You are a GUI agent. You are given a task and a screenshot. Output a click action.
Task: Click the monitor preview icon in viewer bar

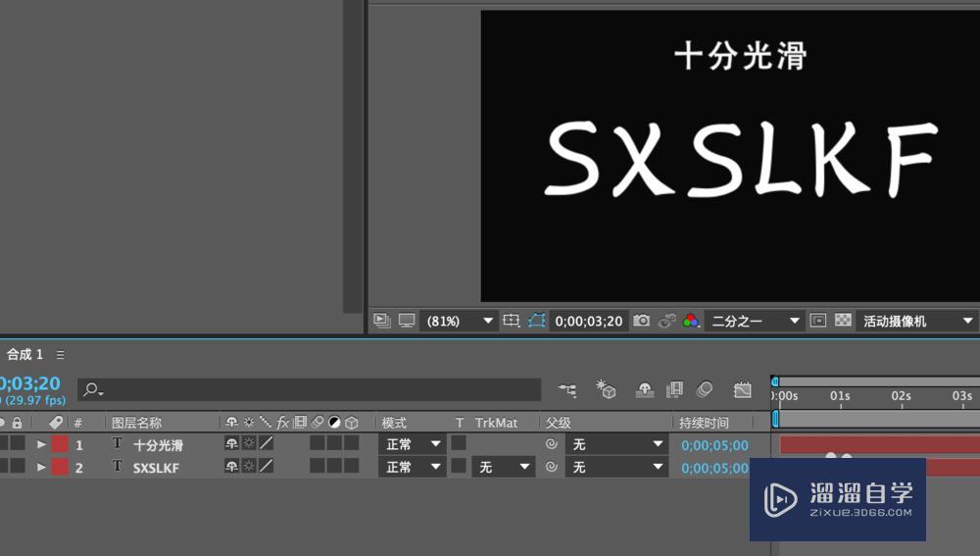click(407, 321)
